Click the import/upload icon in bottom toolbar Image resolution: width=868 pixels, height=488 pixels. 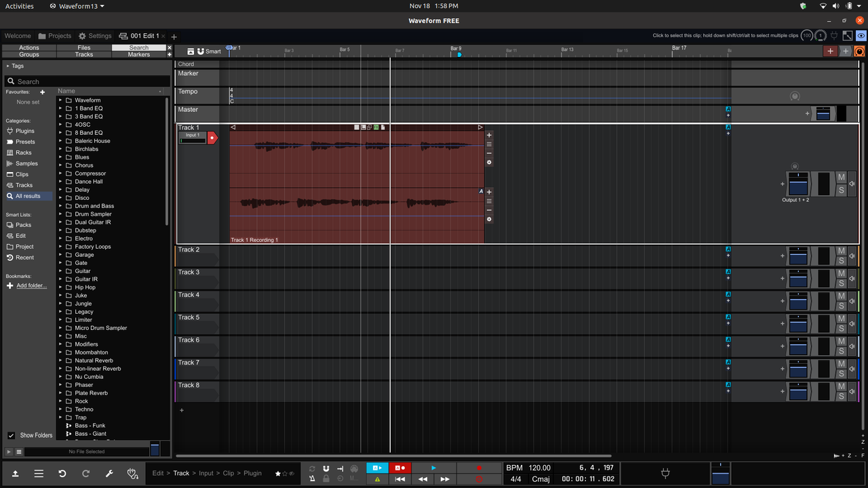coord(15,473)
